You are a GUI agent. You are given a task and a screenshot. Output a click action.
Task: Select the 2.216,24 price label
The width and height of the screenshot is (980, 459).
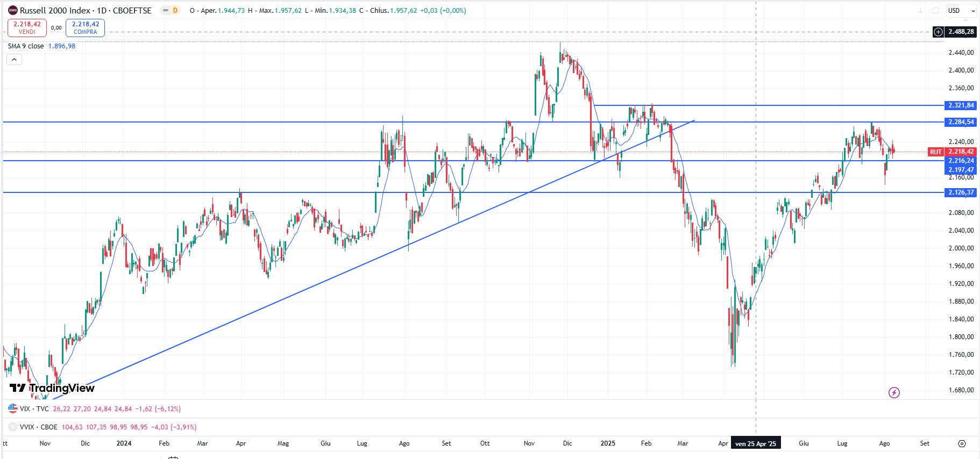961,161
